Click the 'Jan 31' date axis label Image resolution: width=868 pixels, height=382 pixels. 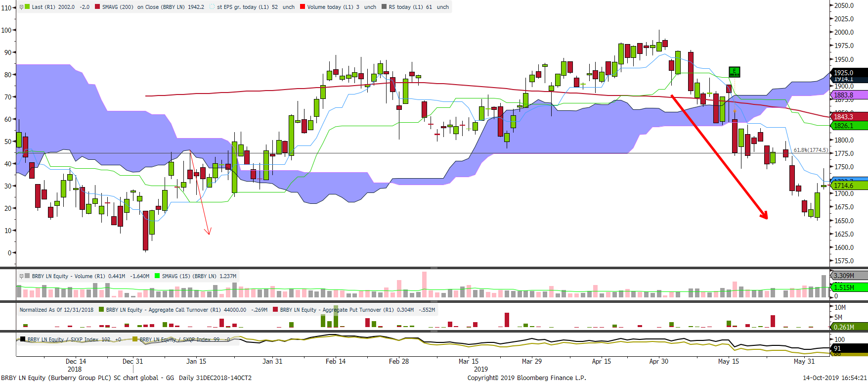pos(272,361)
